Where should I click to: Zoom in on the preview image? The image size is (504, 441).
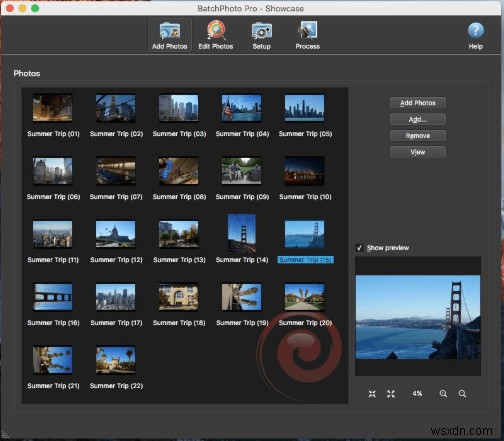pyautogui.click(x=443, y=394)
